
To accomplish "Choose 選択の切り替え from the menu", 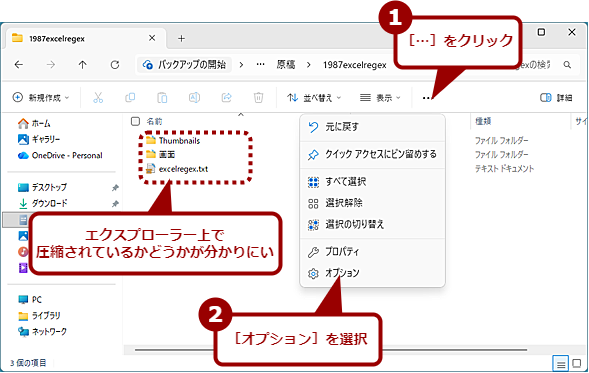I will [x=372, y=224].
